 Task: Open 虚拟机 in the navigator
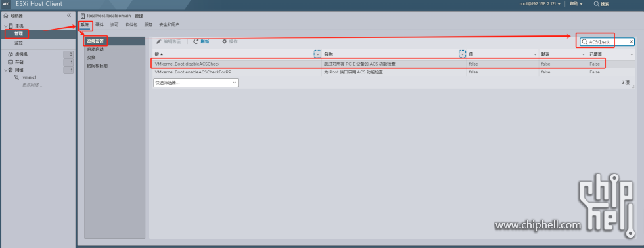click(x=21, y=54)
